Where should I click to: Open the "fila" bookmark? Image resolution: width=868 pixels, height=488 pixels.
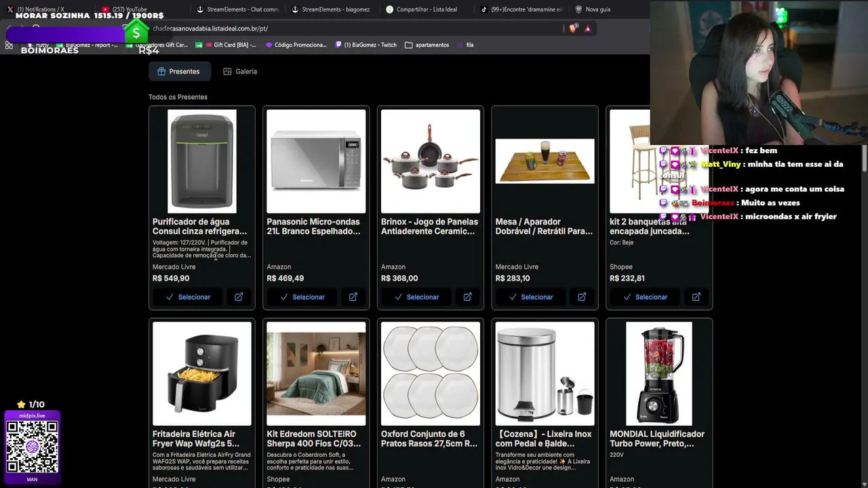[466, 45]
